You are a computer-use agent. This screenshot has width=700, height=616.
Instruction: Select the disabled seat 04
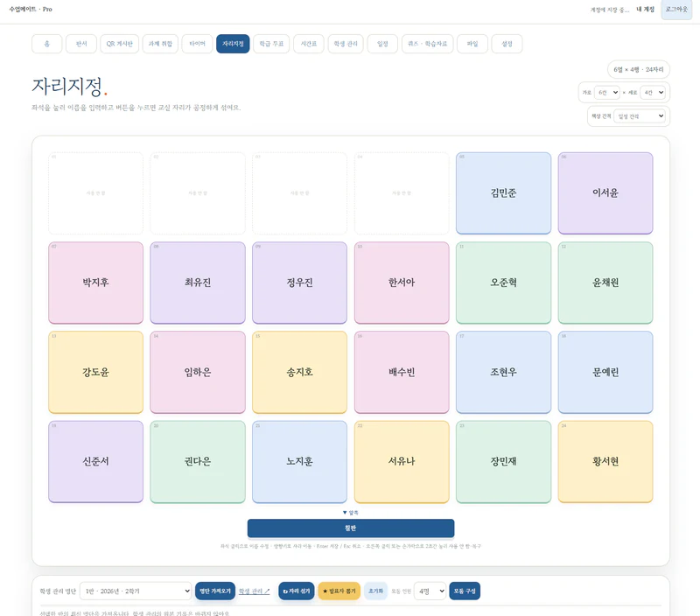click(402, 193)
